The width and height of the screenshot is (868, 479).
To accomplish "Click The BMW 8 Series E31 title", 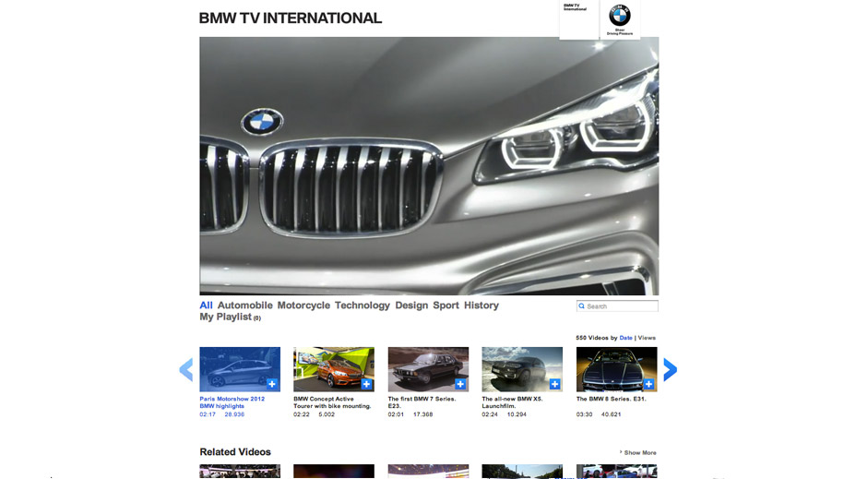I will click(612, 399).
